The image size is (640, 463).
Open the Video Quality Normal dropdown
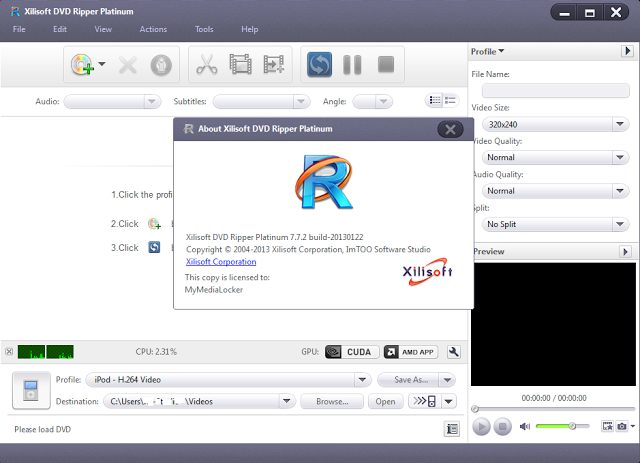coord(556,158)
